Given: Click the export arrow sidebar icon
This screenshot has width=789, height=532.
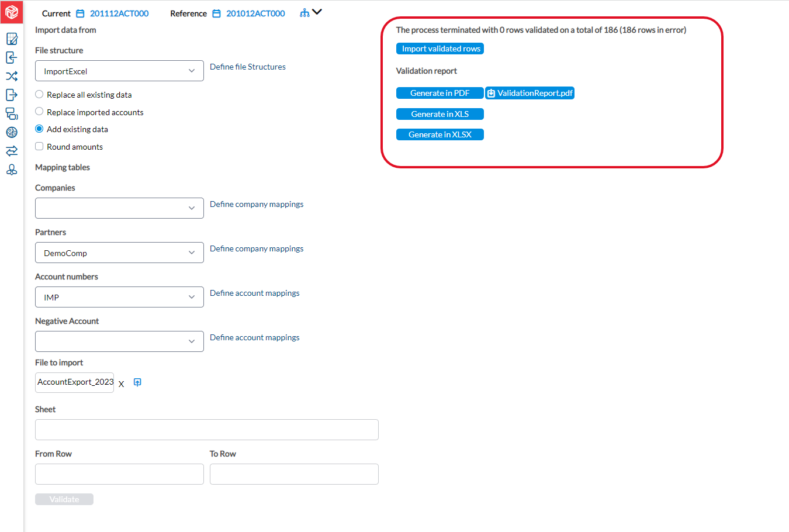Looking at the screenshot, I should [x=12, y=95].
